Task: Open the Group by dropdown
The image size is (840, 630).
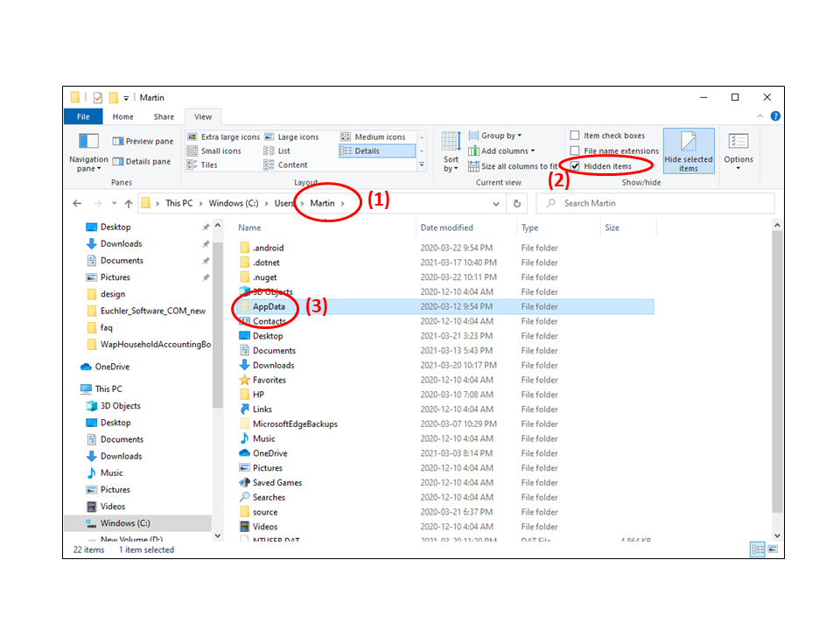Action: (495, 136)
